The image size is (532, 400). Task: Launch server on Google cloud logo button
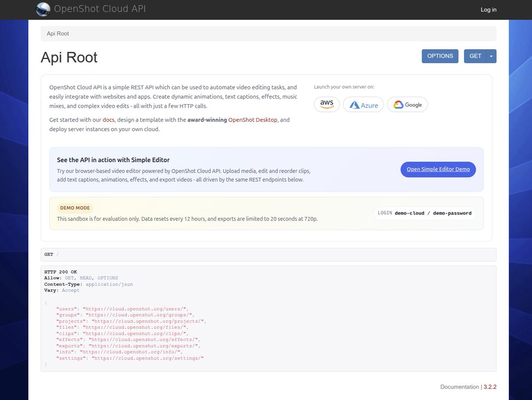pos(407,105)
